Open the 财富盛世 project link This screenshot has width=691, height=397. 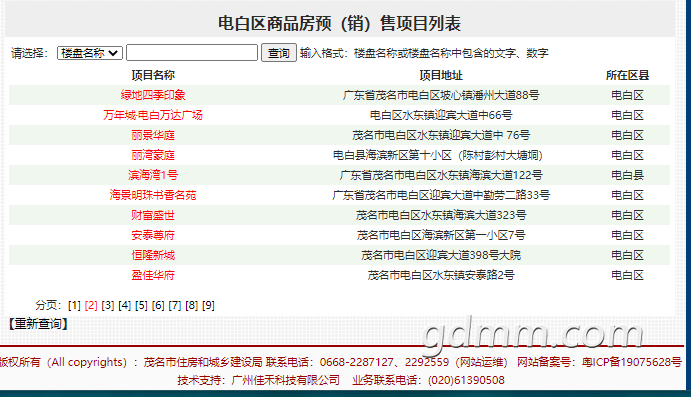pyautogui.click(x=153, y=215)
